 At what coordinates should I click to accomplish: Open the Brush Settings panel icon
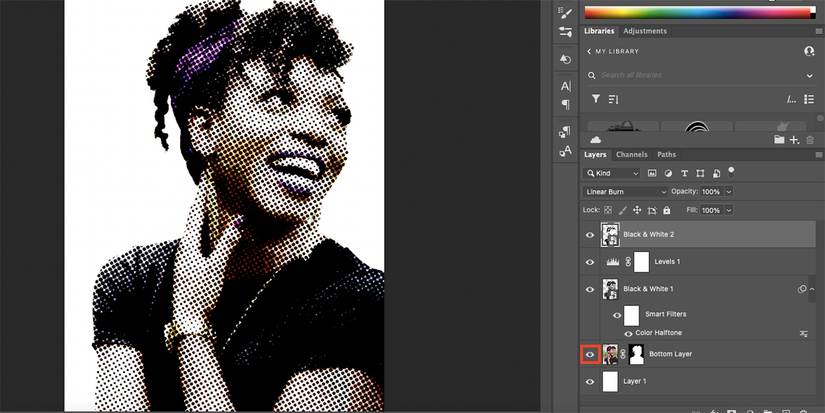[566, 13]
